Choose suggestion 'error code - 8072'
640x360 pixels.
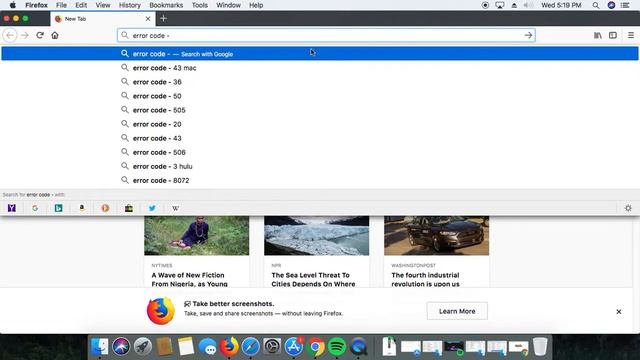click(x=320, y=180)
